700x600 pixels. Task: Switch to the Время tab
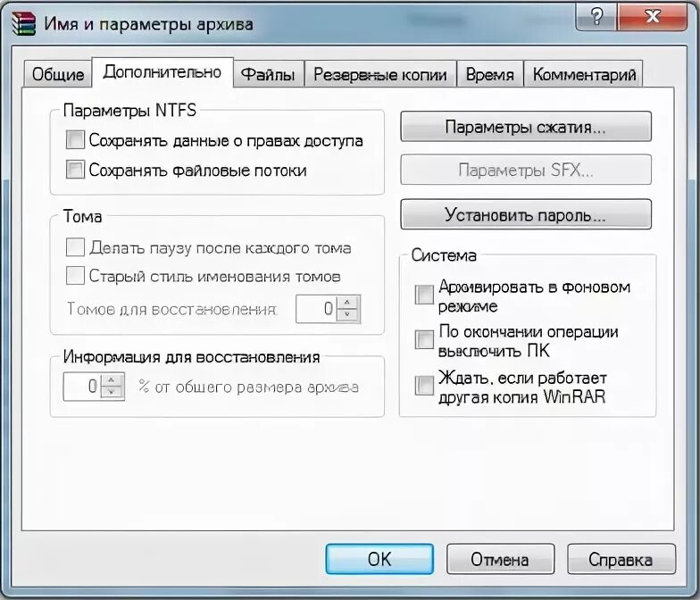(x=489, y=74)
